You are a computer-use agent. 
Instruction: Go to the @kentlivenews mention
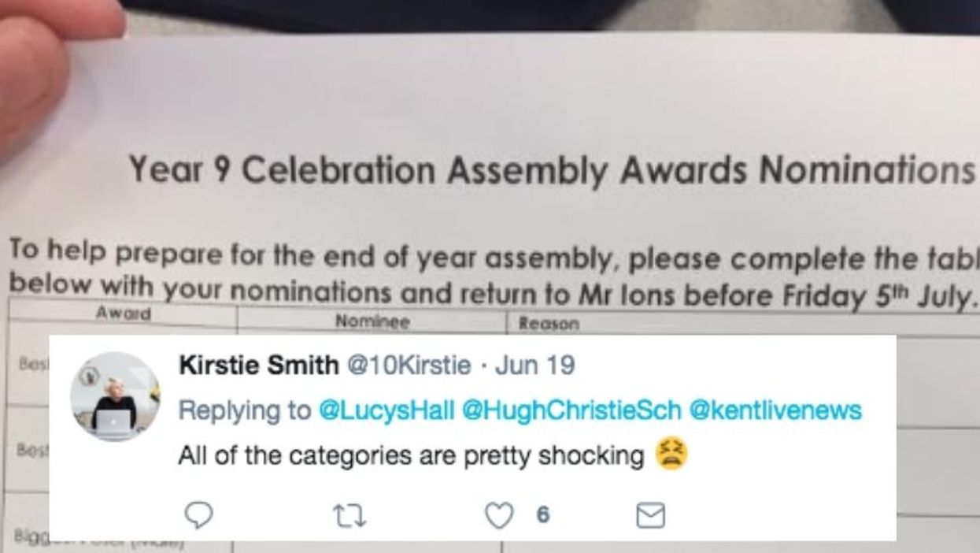point(775,410)
